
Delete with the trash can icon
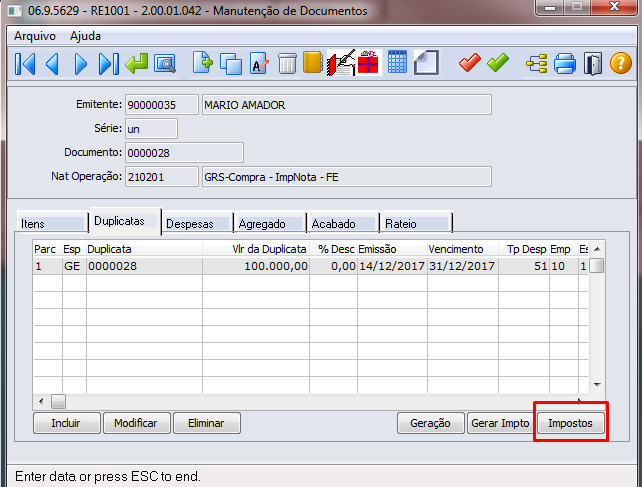pyautogui.click(x=287, y=64)
